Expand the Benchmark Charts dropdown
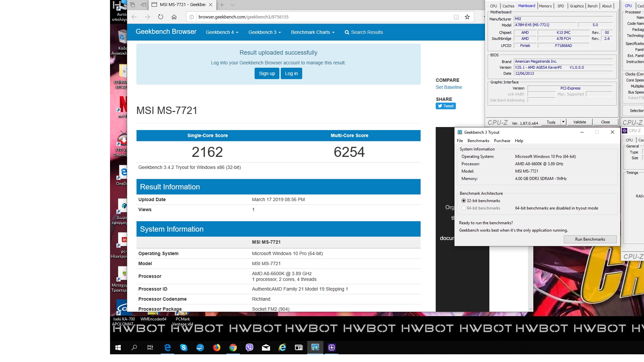The width and height of the screenshot is (644, 362). [313, 32]
